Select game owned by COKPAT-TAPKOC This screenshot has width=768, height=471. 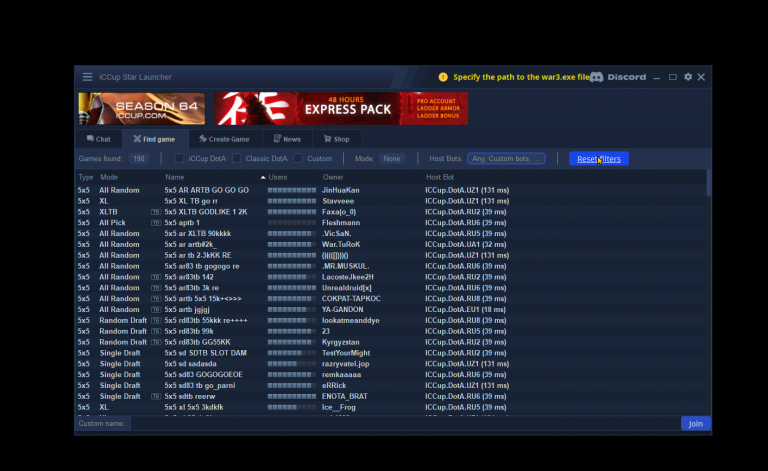point(391,299)
